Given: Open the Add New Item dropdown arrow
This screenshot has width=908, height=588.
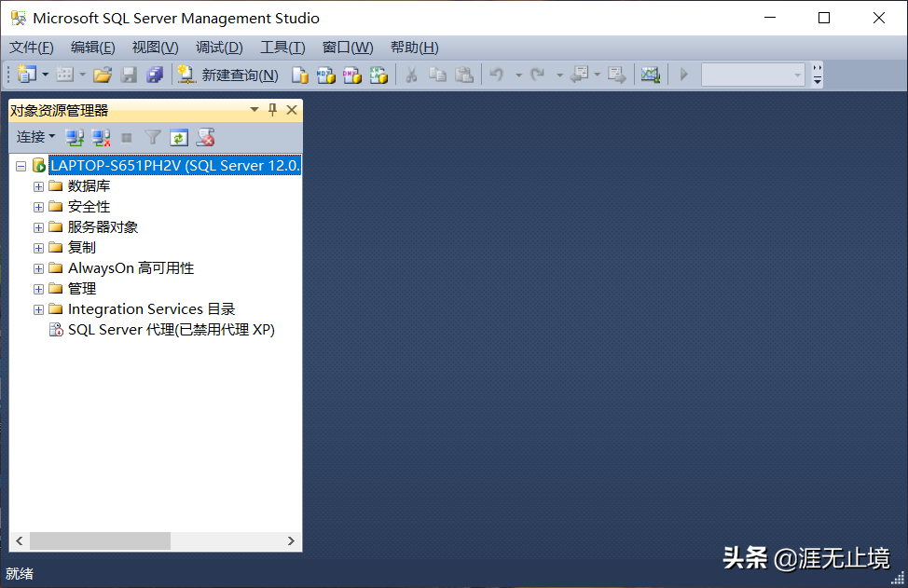Looking at the screenshot, I should pyautogui.click(x=82, y=75).
